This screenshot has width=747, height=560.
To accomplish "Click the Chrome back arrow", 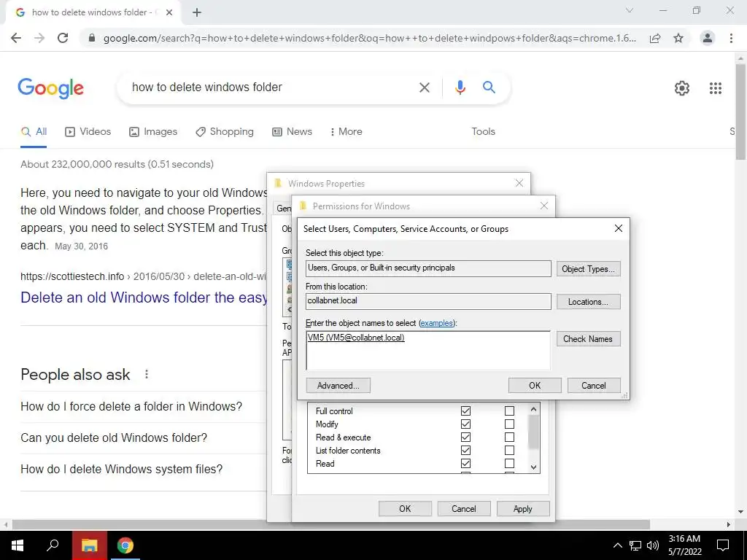I will [16, 38].
